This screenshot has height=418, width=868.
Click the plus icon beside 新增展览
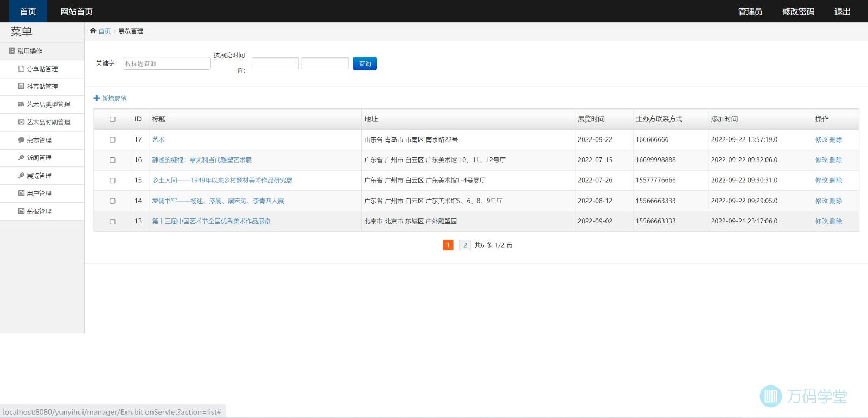[97, 98]
